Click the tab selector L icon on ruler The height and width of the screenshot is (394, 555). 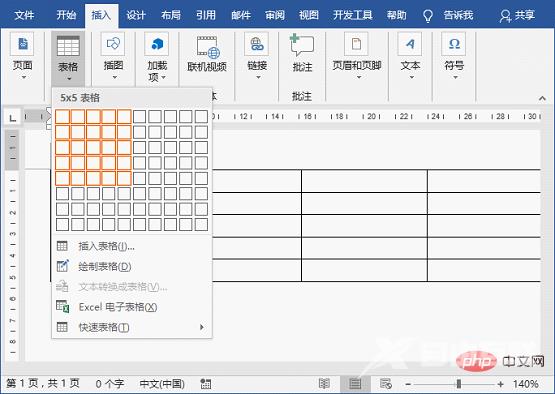pos(12,118)
